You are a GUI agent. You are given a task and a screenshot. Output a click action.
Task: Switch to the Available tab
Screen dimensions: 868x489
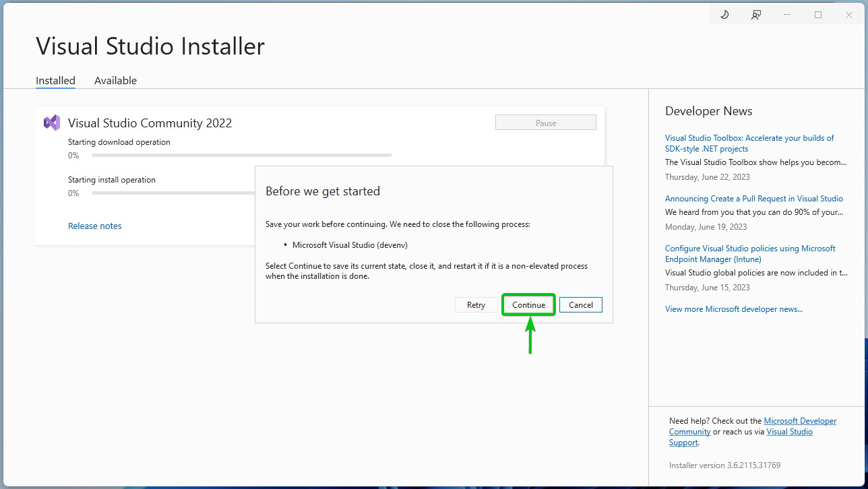(115, 80)
